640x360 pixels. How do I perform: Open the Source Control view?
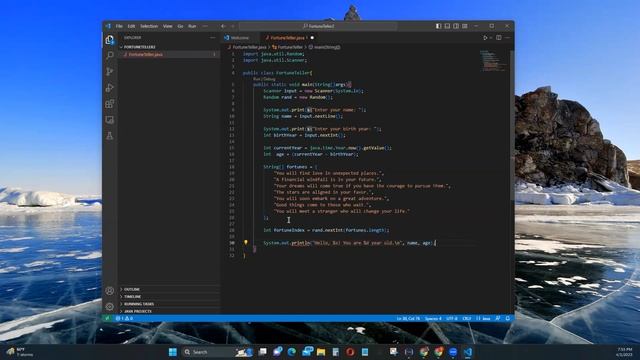pos(109,72)
